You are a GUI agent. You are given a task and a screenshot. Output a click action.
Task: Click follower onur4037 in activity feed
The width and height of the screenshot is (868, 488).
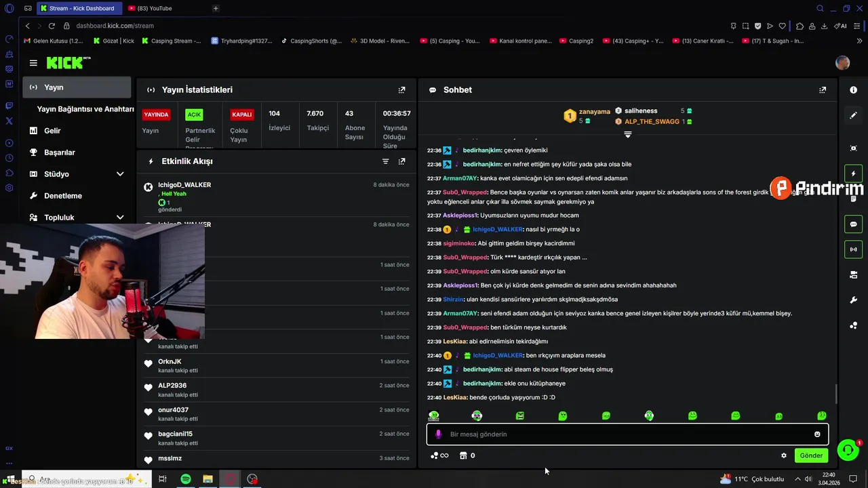[173, 410]
